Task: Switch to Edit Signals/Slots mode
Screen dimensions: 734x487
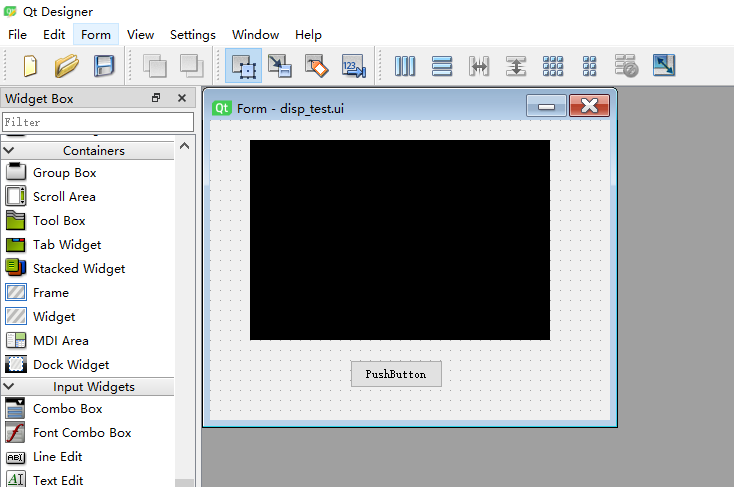Action: pyautogui.click(x=280, y=66)
